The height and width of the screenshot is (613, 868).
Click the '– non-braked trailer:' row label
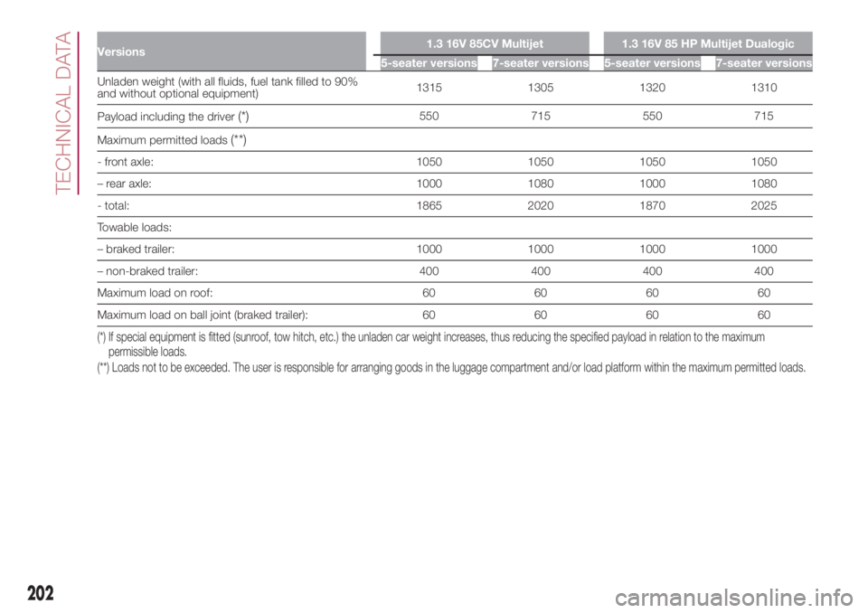[147, 271]
